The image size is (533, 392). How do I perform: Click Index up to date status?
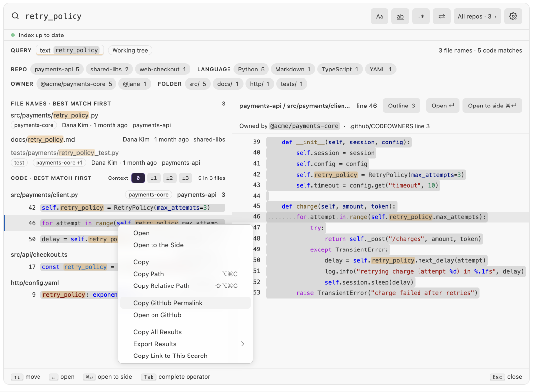pos(38,36)
